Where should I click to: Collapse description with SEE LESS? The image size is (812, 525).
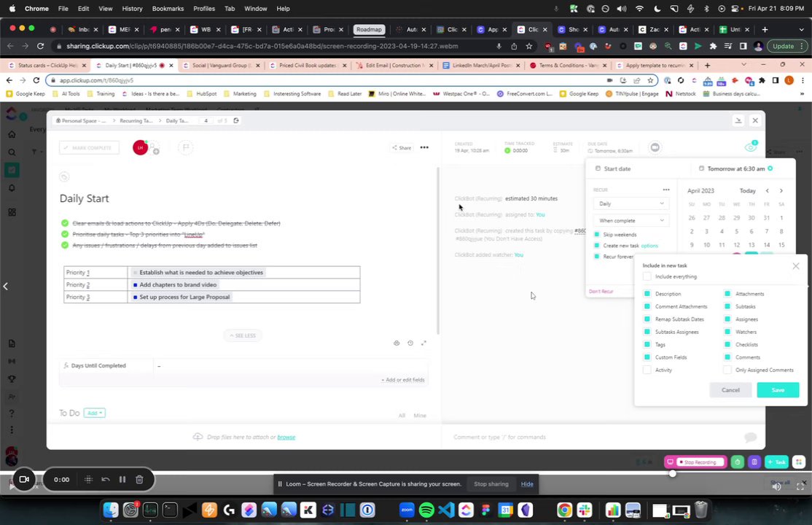click(242, 336)
